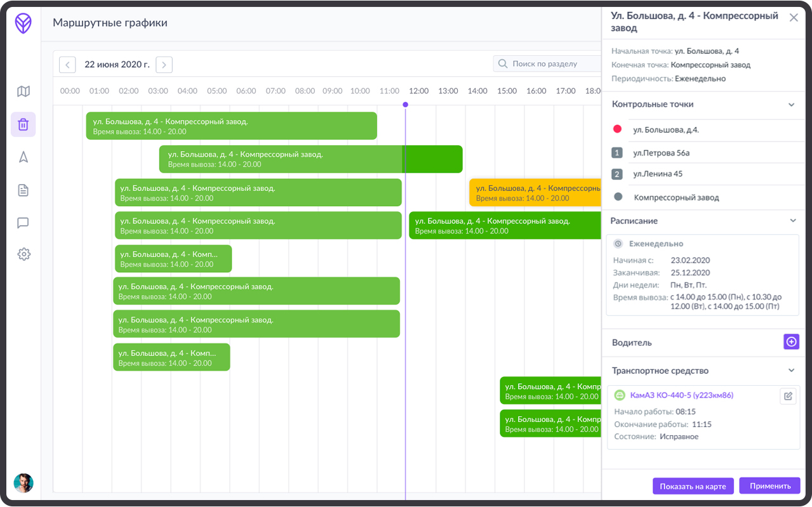Open the КамАЗ КО-440-5 (у223км86) link
Viewport: 812px width, 507px height.
[x=682, y=395]
